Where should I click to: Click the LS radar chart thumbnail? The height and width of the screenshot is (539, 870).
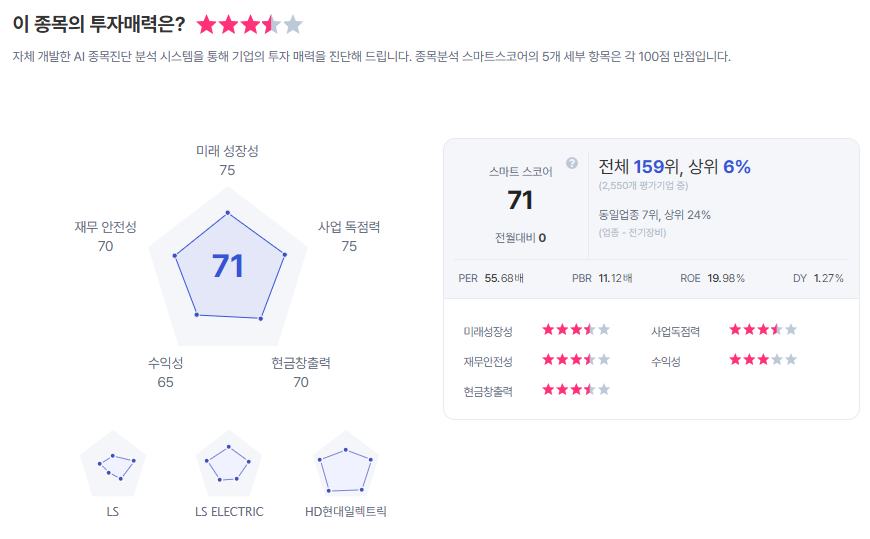(113, 466)
